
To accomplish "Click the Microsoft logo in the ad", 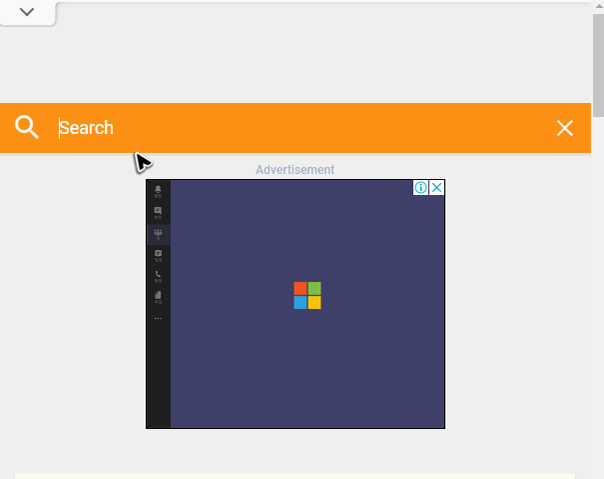I will point(307,295).
